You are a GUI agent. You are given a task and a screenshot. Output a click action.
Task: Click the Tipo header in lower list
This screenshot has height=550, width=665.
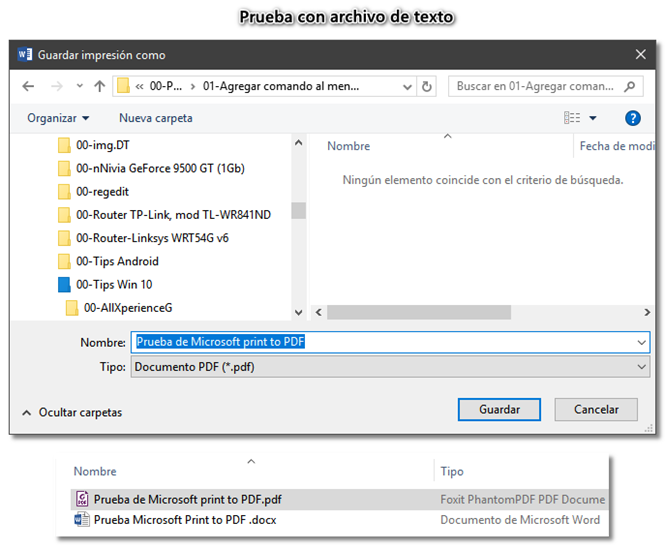452,472
